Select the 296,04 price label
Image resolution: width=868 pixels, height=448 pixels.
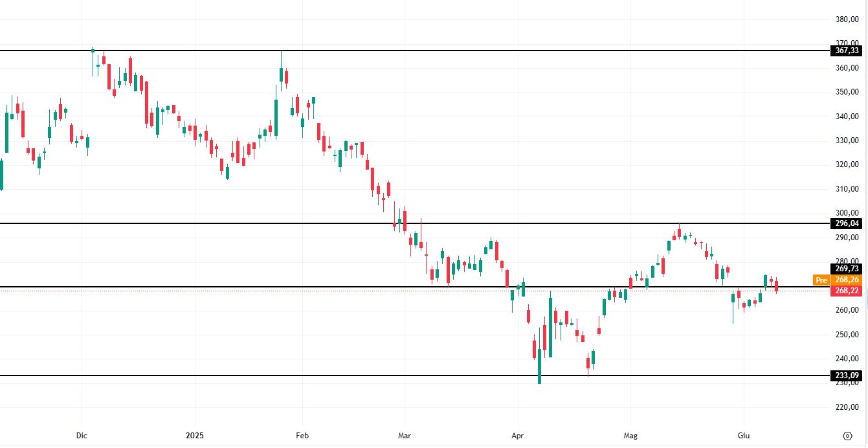847,223
